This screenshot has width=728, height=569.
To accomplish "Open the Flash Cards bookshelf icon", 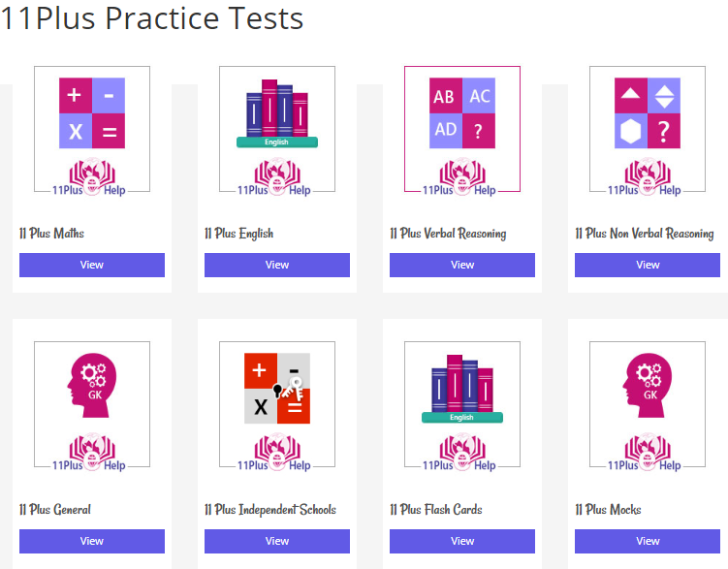I will tap(462, 389).
